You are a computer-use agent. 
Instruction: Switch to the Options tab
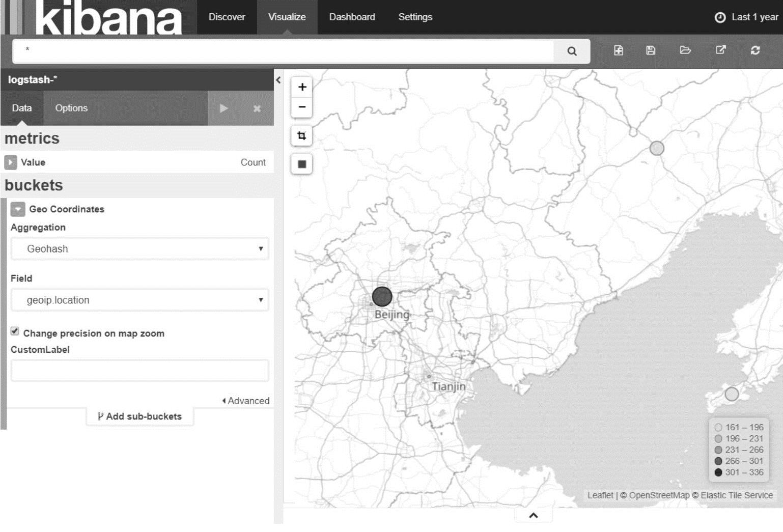(71, 108)
